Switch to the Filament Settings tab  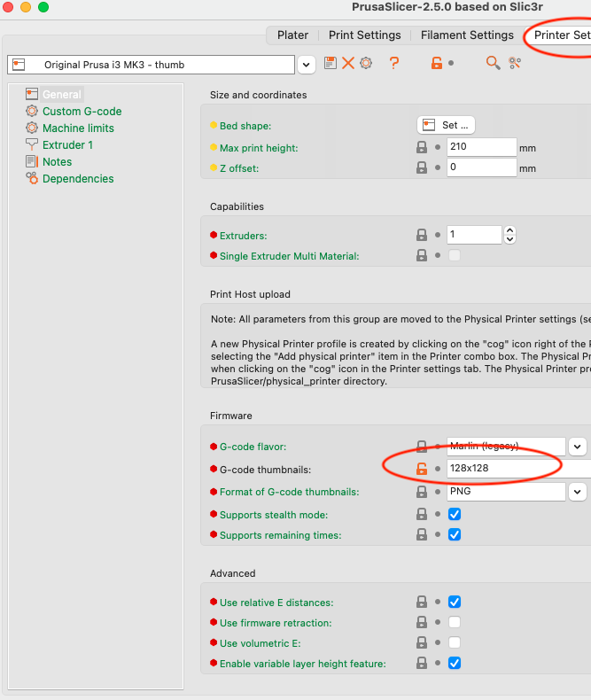(467, 35)
